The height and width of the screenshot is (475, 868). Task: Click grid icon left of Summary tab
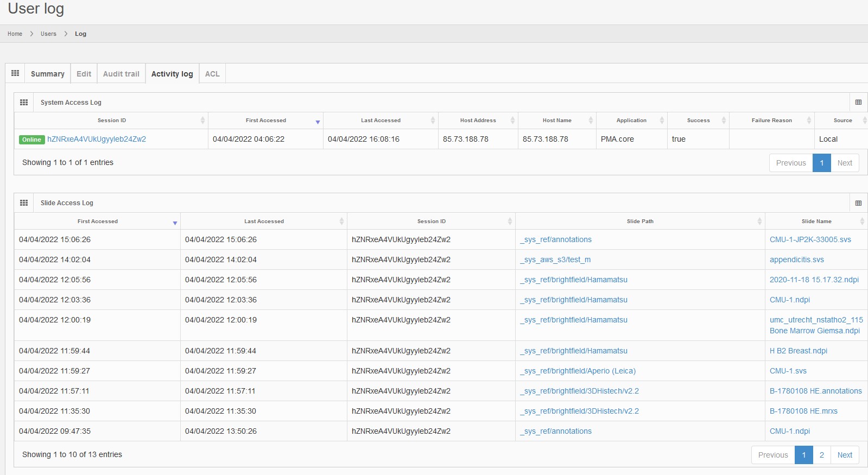tap(15, 73)
